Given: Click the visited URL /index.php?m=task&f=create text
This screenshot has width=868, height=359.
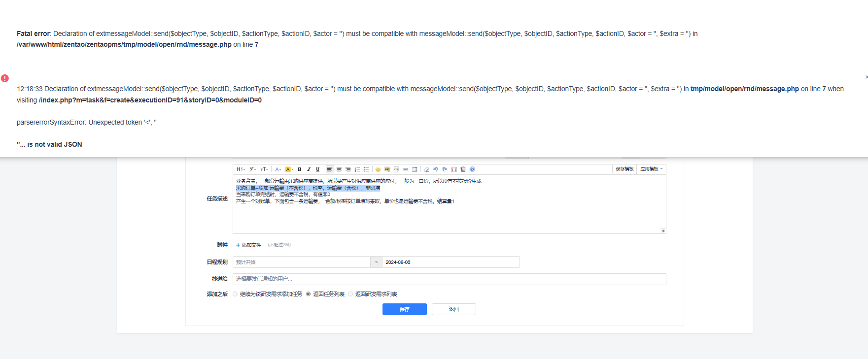Looking at the screenshot, I should point(150,100).
